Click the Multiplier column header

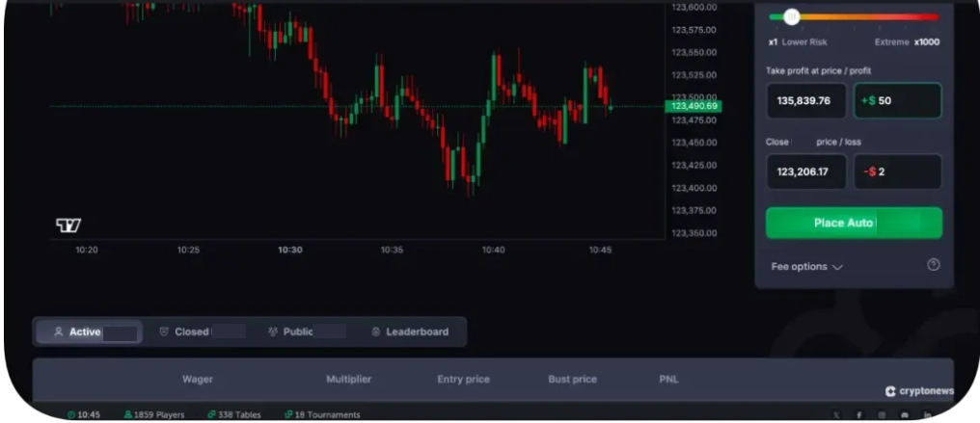coord(349,380)
